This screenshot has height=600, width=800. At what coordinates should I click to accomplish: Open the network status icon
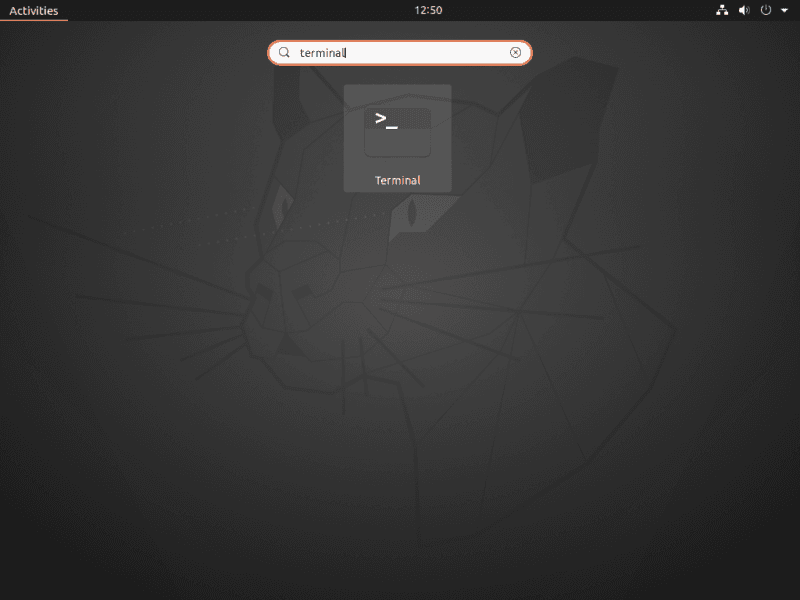pyautogui.click(x=722, y=10)
